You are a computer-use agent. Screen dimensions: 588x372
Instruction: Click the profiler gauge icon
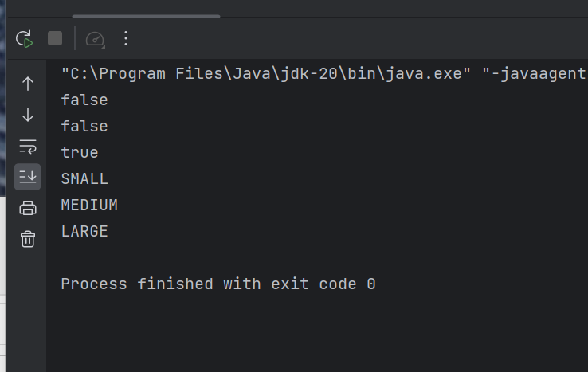(x=95, y=38)
